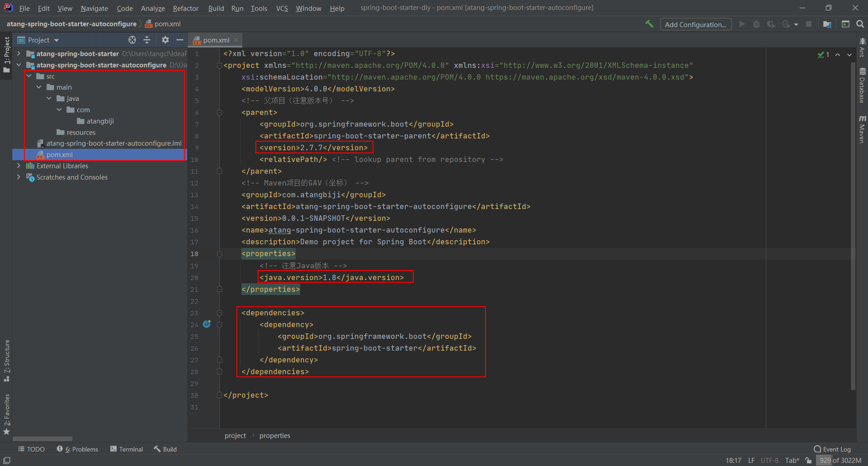Open the Build menu
Screen dimensions: 868x466
coord(216,8)
